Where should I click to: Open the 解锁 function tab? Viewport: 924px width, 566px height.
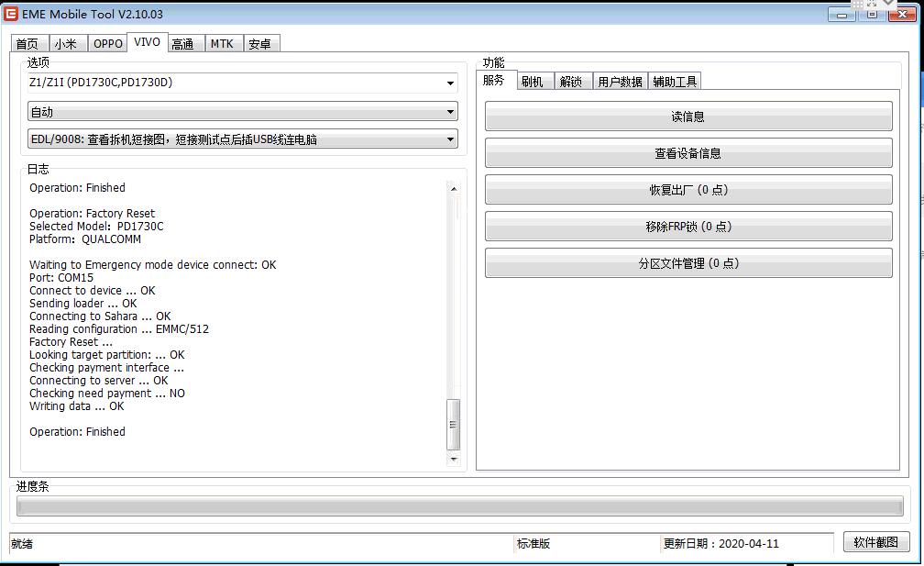(571, 82)
